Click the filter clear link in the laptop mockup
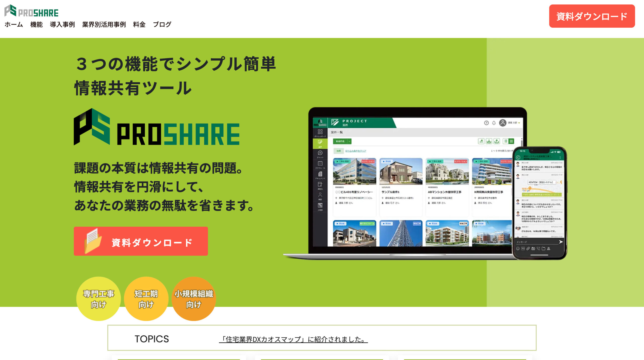 point(356,151)
